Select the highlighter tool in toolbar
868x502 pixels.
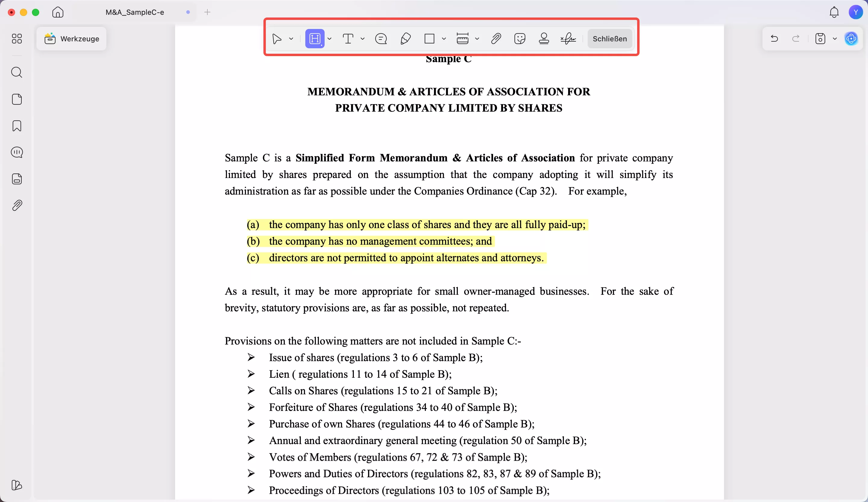pos(314,39)
